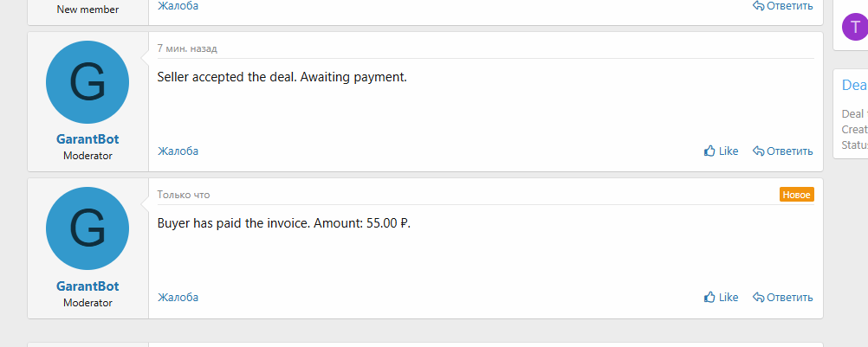Click the purple "T" avatar in the sidebar

(x=854, y=27)
